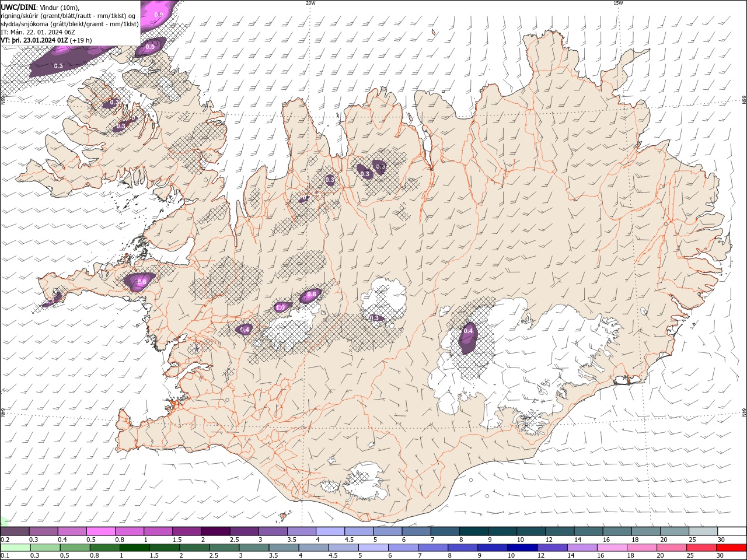Select the light pink swatch labeled 16 in rain legend
Screen dimensions: 747x560
tap(612, 548)
